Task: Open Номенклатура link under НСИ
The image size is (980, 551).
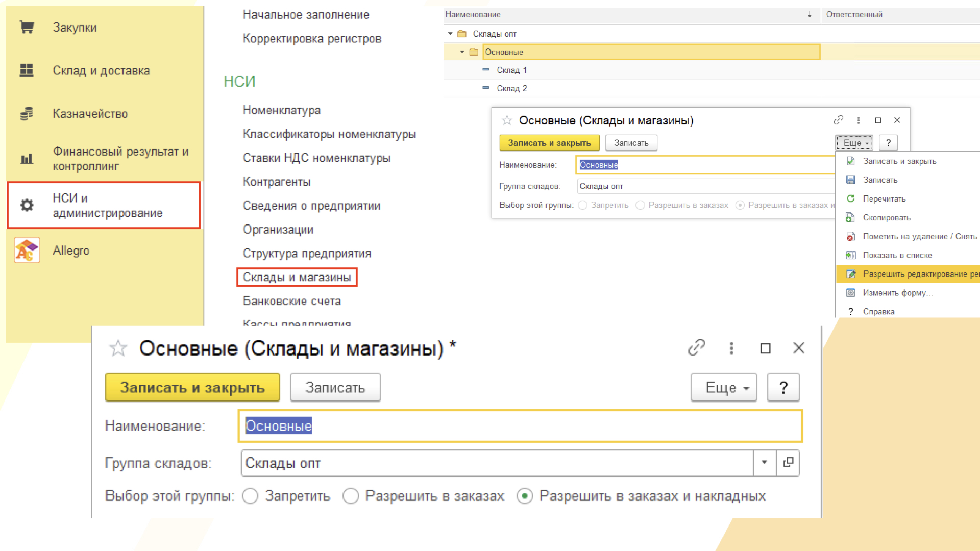Action: coord(282,110)
